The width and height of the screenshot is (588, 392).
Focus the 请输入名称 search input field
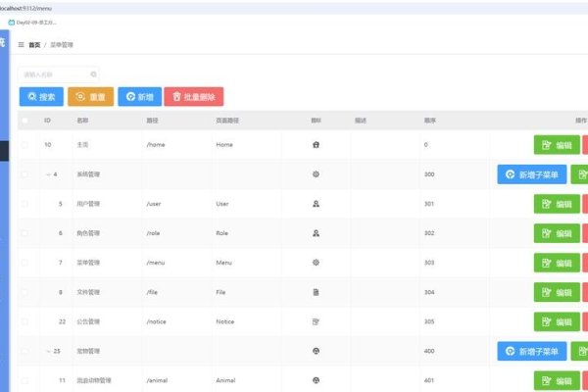click(x=54, y=74)
